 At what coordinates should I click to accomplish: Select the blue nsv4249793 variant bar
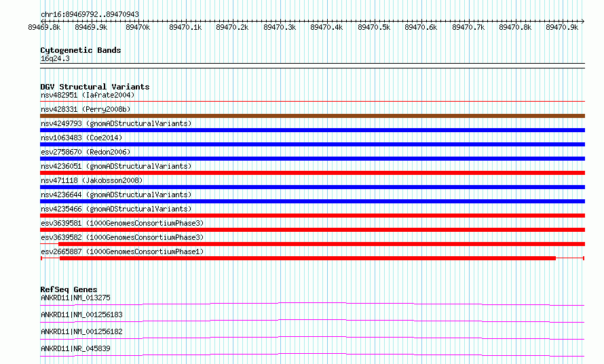[312, 130]
